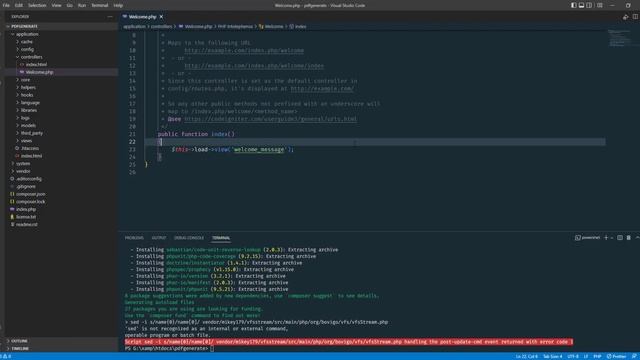Expand the libraries folder

tap(29, 110)
